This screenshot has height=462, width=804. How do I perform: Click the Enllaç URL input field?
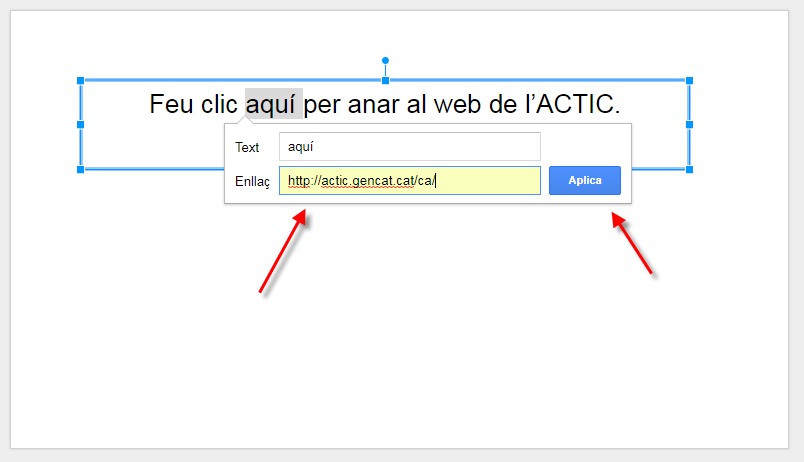(410, 180)
